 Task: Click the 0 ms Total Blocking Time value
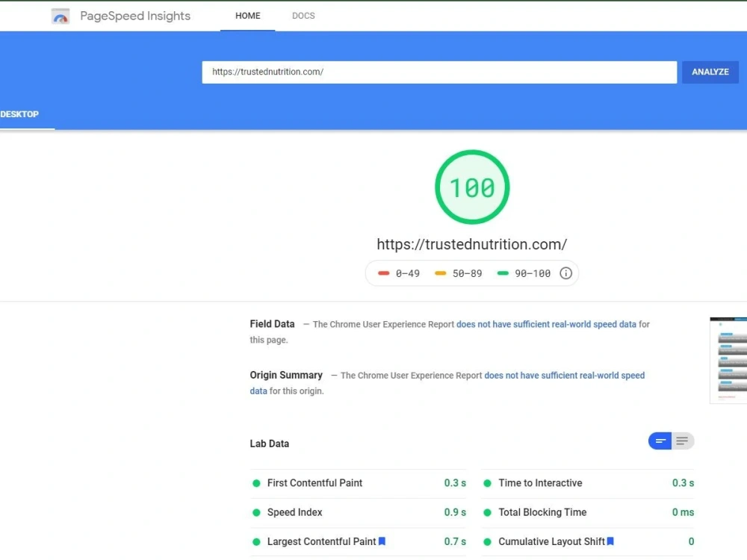coord(683,512)
